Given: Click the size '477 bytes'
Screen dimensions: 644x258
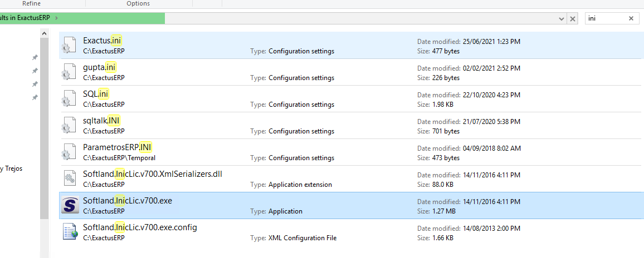Looking at the screenshot, I should (446, 51).
